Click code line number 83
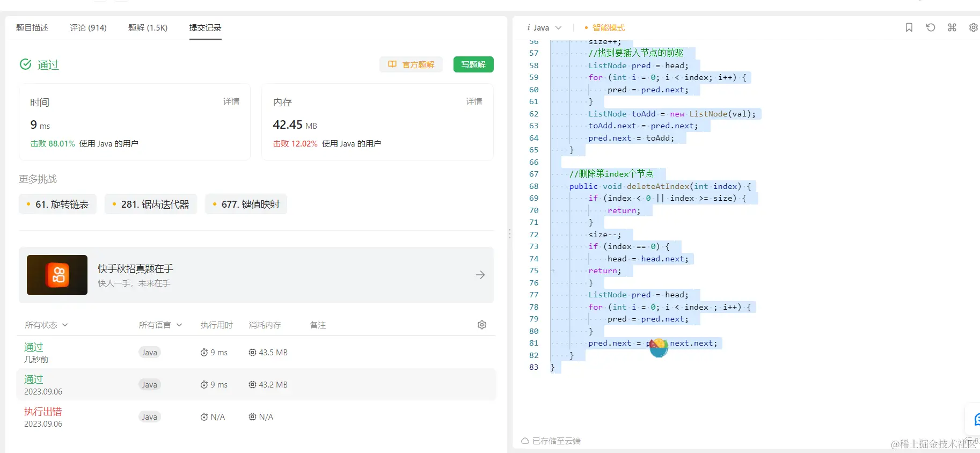 533,367
